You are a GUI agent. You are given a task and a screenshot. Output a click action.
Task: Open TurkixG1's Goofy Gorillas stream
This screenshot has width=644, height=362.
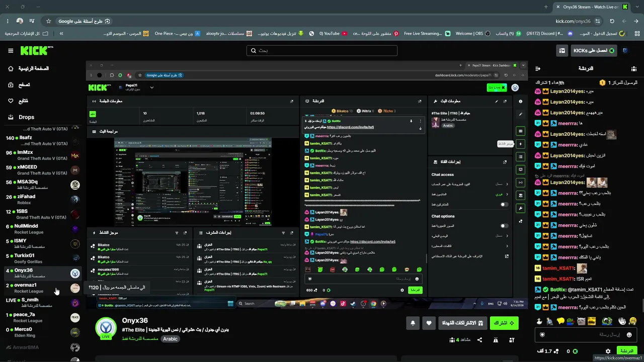click(41, 258)
